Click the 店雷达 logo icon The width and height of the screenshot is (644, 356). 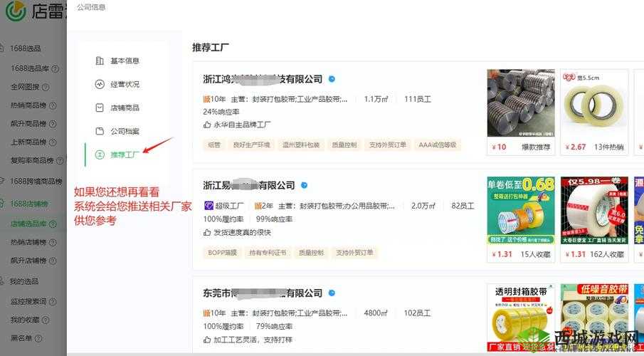coord(16,10)
